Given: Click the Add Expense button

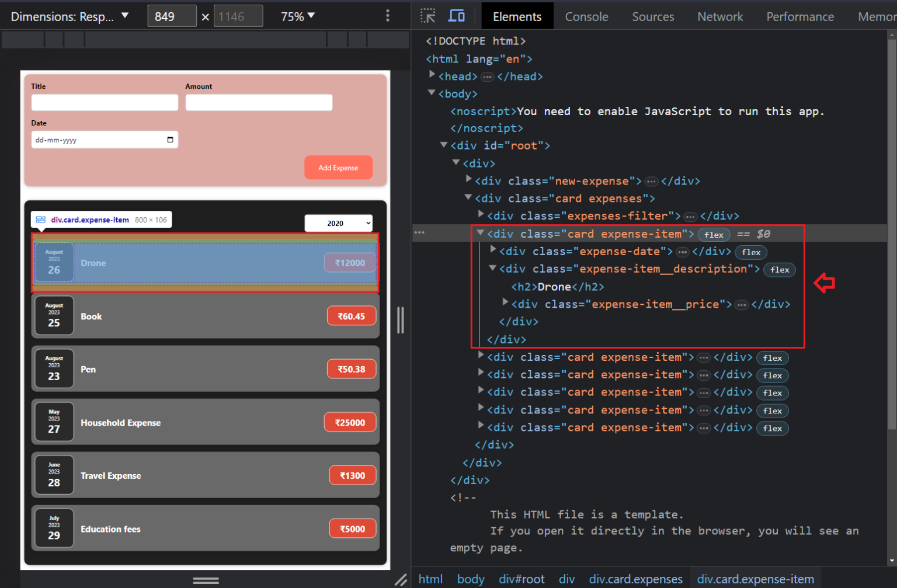Looking at the screenshot, I should (338, 168).
